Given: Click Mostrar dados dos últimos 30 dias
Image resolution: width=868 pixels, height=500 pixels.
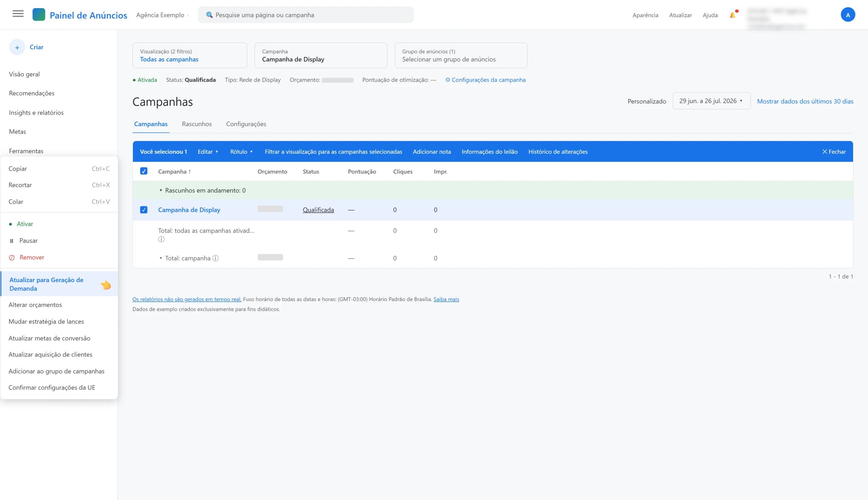Looking at the screenshot, I should click(805, 101).
